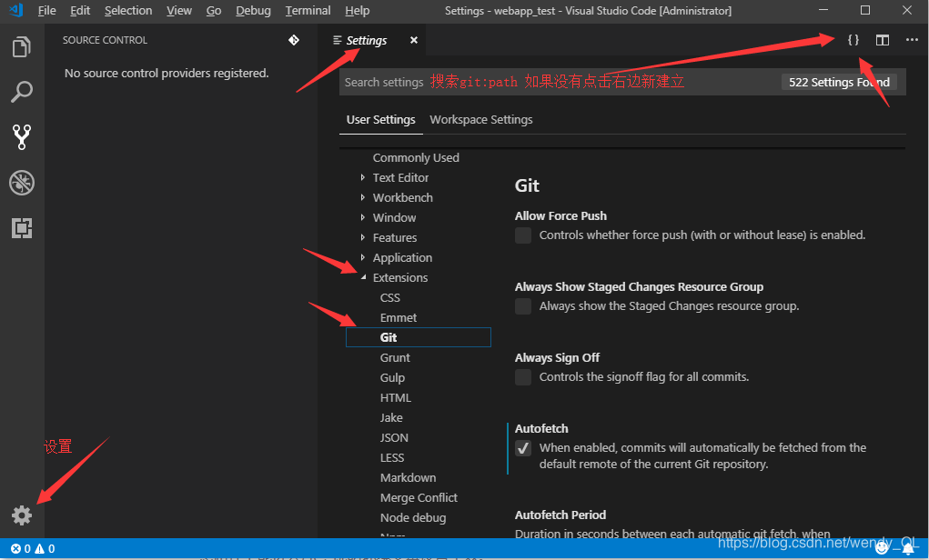Viewport: 929px width, 560px height.
Task: Select Merge Conflict under Extensions
Action: [419, 498]
